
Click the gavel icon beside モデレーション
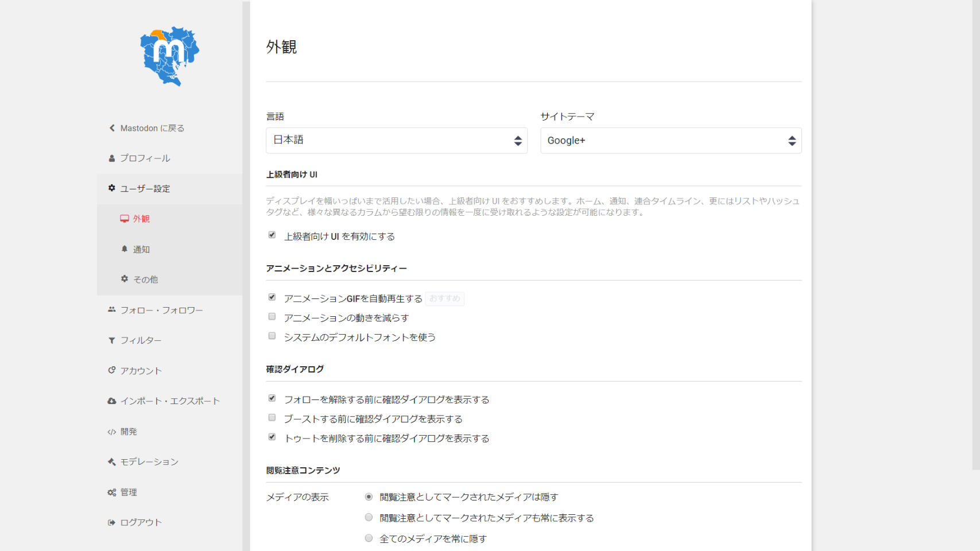click(x=112, y=461)
